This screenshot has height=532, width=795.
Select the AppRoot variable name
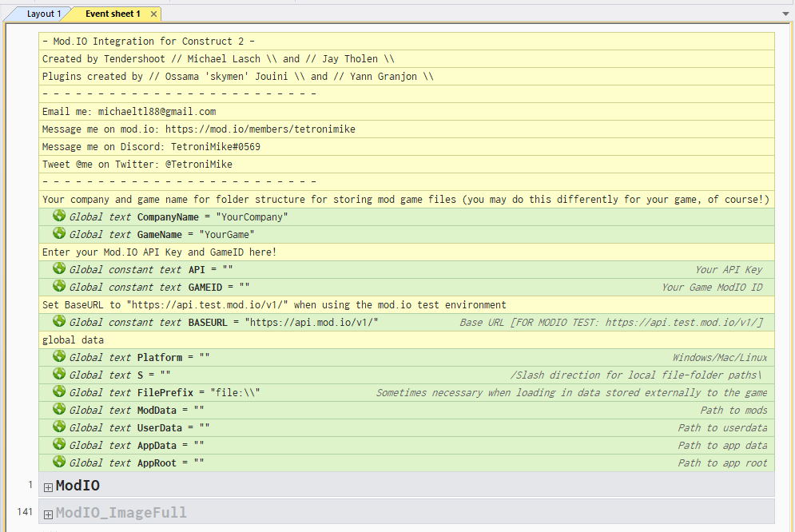click(156, 463)
